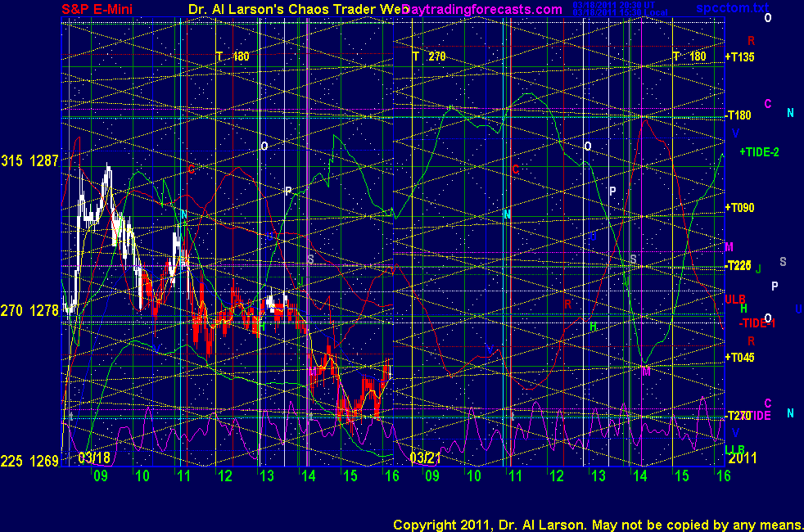Click the green +TIDE-2 label
804x532 pixels.
pyautogui.click(x=760, y=152)
